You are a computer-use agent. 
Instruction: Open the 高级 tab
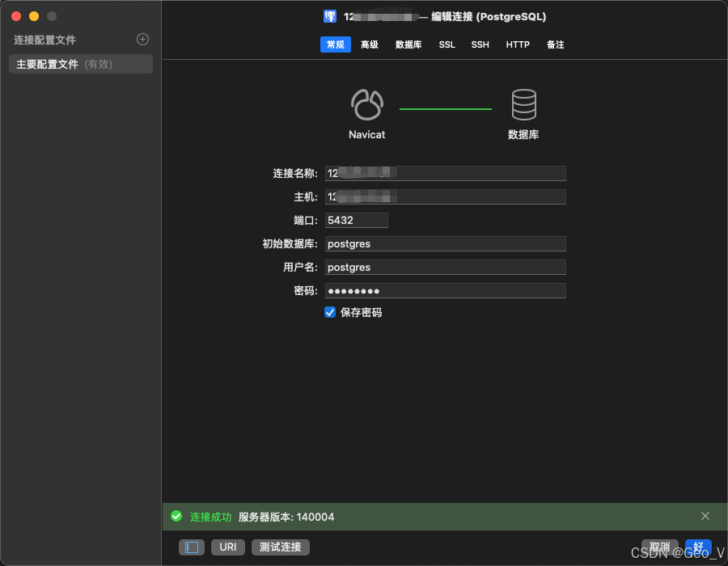point(370,44)
